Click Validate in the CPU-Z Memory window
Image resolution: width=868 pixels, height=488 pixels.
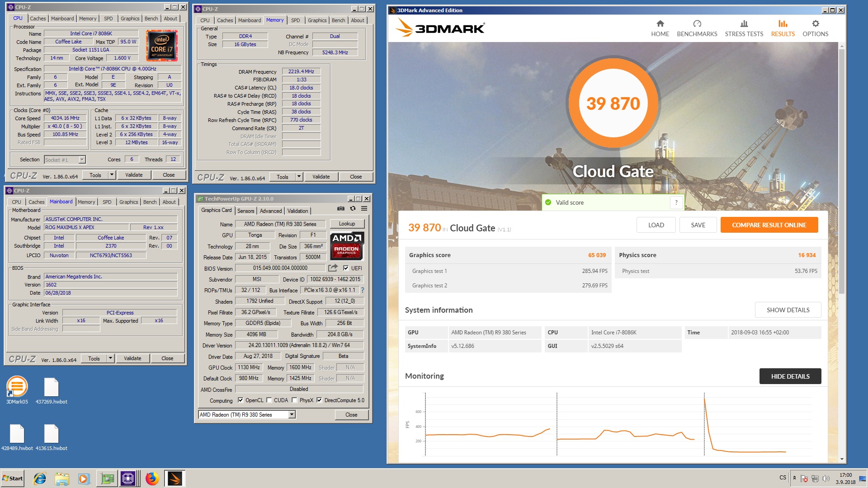321,177
